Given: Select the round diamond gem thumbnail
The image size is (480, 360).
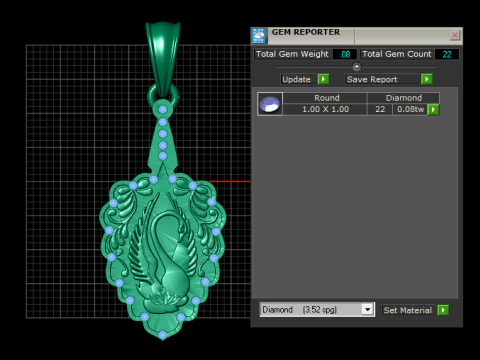Looking at the screenshot, I should [270, 104].
